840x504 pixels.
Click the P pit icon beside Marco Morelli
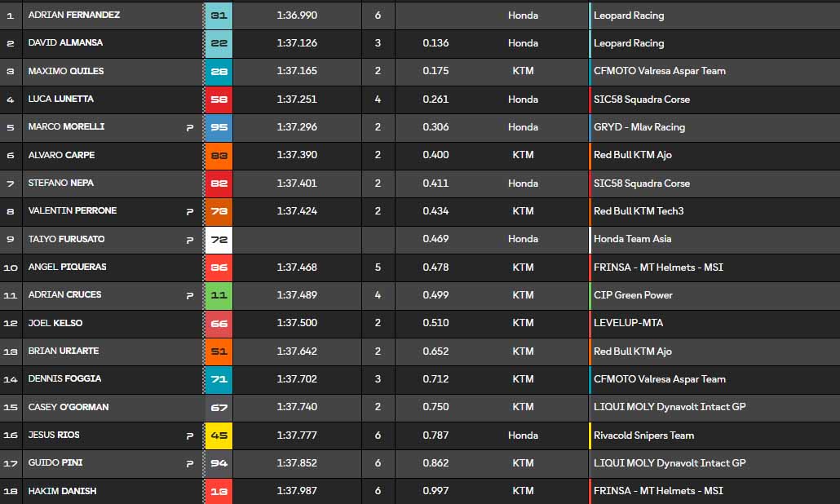(190, 128)
